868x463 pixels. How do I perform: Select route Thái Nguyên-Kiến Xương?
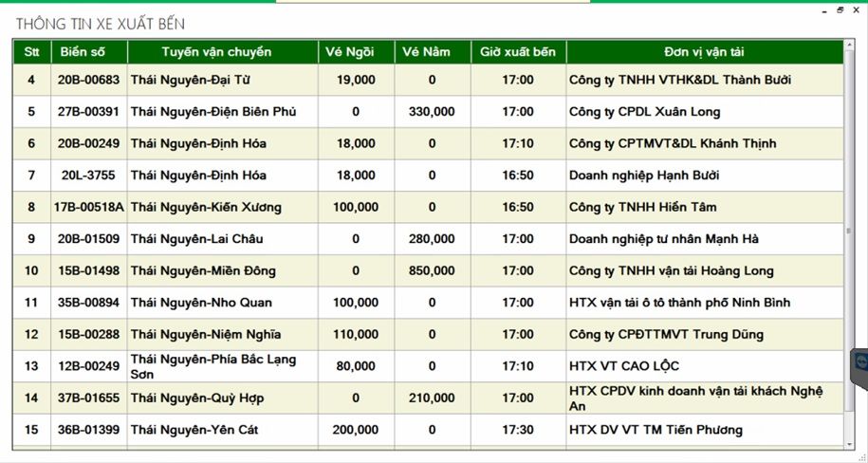pos(223,207)
